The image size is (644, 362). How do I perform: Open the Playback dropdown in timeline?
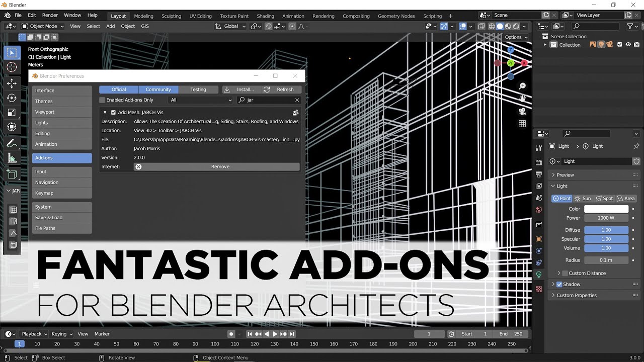point(34,334)
